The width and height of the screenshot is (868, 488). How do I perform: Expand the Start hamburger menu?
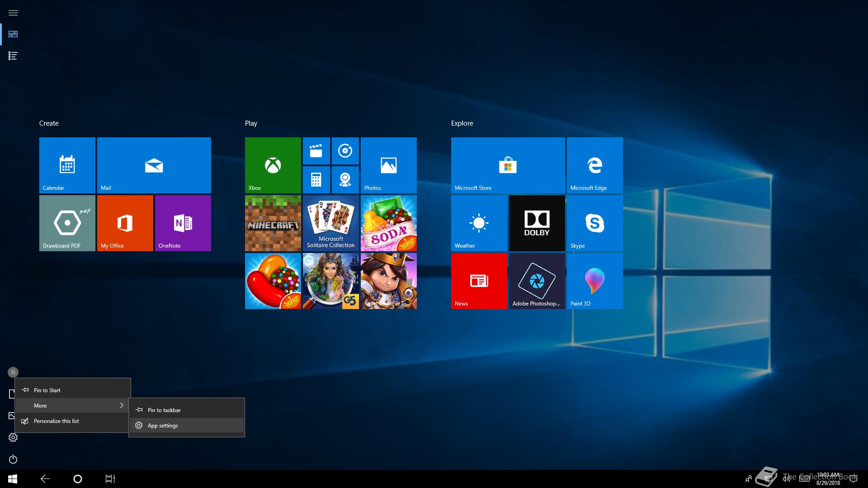(x=13, y=13)
